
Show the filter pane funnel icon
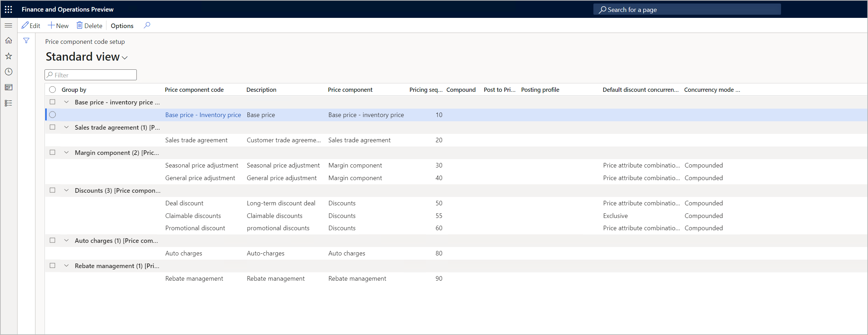point(26,41)
